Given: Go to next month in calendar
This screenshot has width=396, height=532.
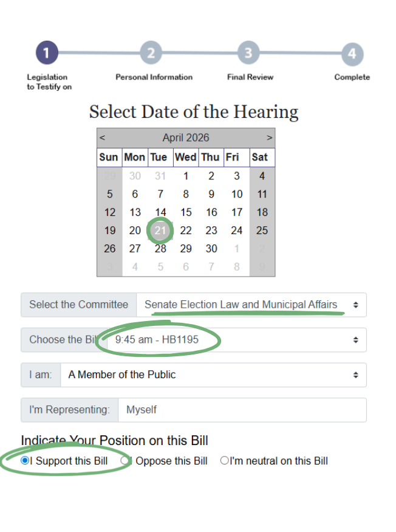Looking at the screenshot, I should (x=269, y=138).
